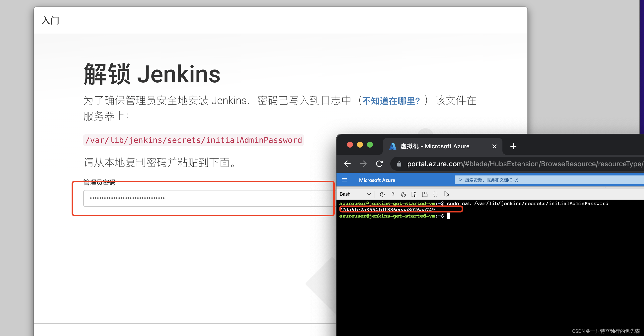Click the 管理员密码 password input field
Image resolution: width=644 pixels, height=336 pixels.
210,198
